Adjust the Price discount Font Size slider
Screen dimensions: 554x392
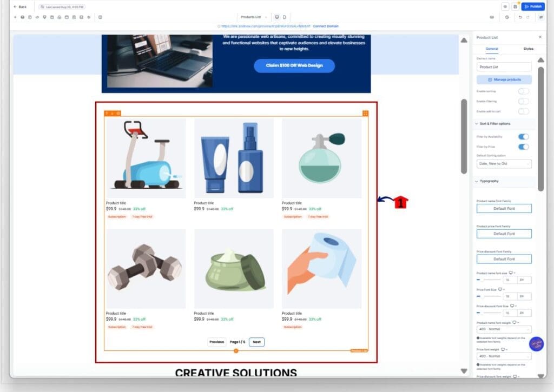point(489,313)
